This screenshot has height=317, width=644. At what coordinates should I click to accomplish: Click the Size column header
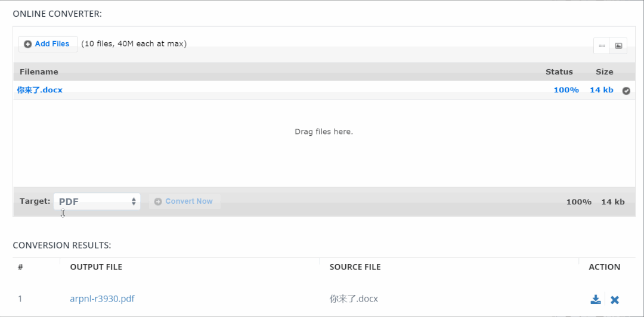[605, 72]
